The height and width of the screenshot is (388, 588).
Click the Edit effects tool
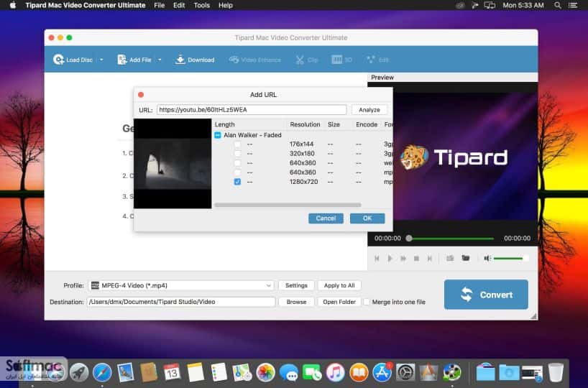[x=377, y=60]
